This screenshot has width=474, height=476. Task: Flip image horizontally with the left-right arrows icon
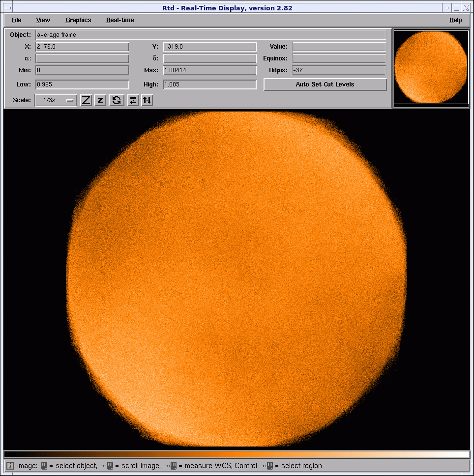pos(133,100)
